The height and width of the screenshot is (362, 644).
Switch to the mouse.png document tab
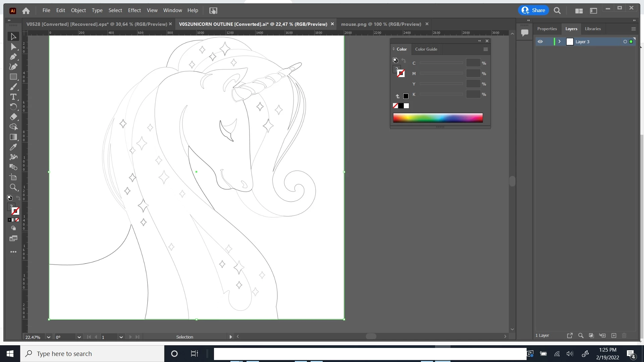coord(381,24)
